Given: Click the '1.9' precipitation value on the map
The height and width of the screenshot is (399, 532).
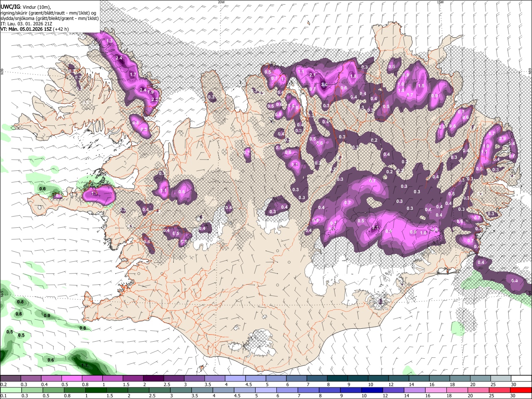Looking at the screenshot, I should (150, 92).
